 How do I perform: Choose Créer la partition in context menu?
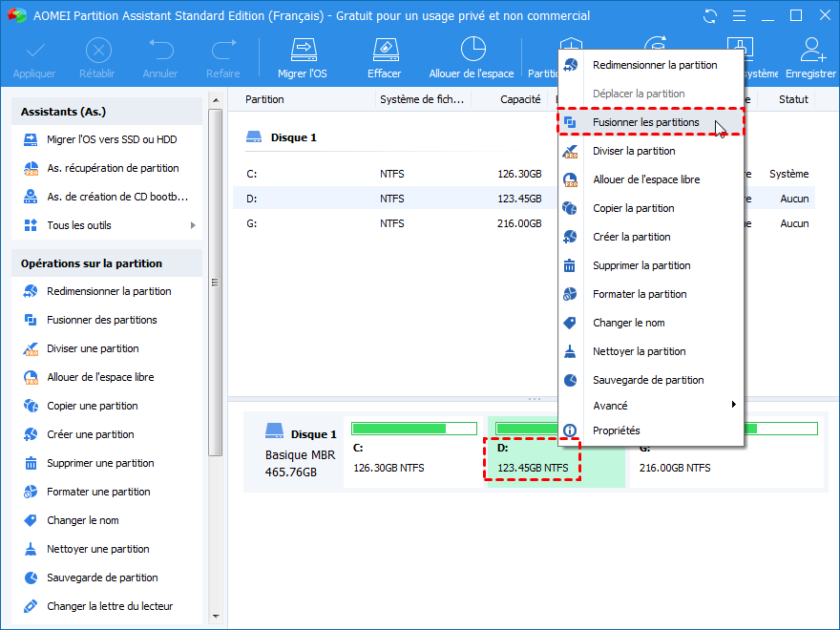tap(650, 238)
